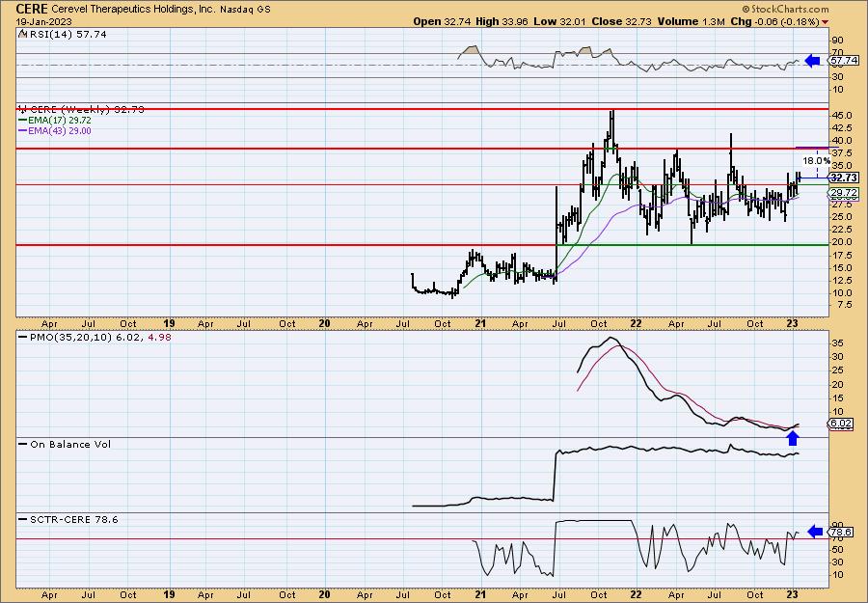Select the company name Cerevel Therapeutics Holdings, Inc.
The height and width of the screenshot is (603, 868).
tap(132, 10)
